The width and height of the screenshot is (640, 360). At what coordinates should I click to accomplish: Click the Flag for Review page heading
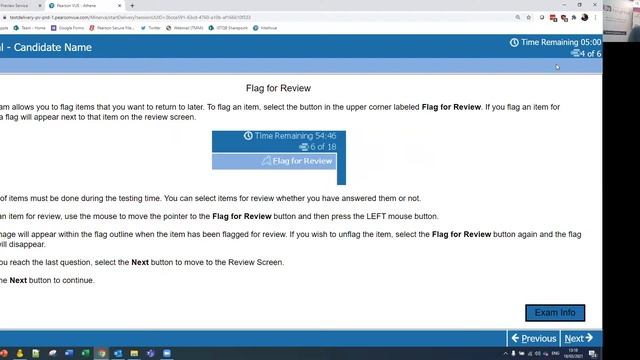[x=278, y=88]
